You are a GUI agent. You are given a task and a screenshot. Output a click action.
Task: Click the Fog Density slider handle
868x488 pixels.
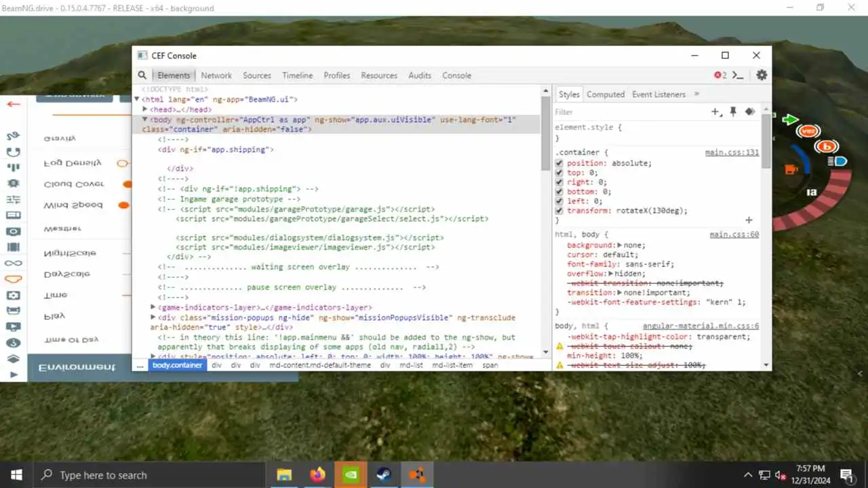pyautogui.click(x=123, y=163)
